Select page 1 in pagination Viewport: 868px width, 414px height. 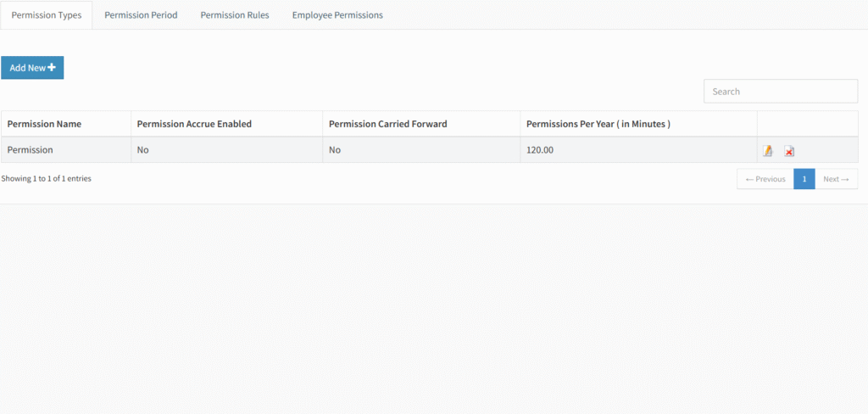804,179
